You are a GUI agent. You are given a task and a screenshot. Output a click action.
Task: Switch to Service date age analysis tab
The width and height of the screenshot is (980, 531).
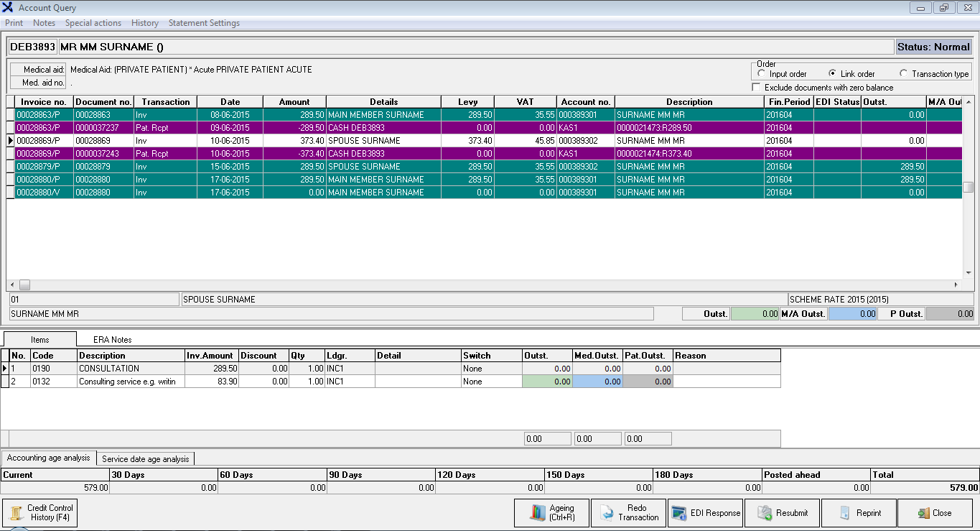coord(146,458)
